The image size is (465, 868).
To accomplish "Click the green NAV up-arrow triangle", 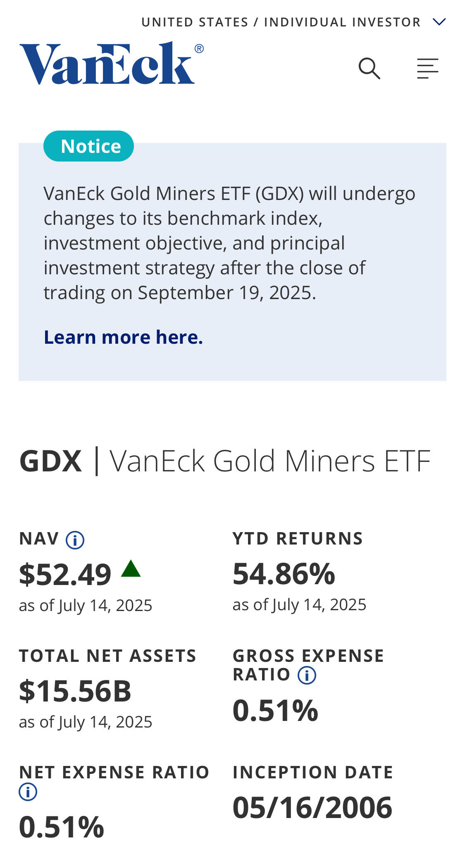I will click(131, 568).
